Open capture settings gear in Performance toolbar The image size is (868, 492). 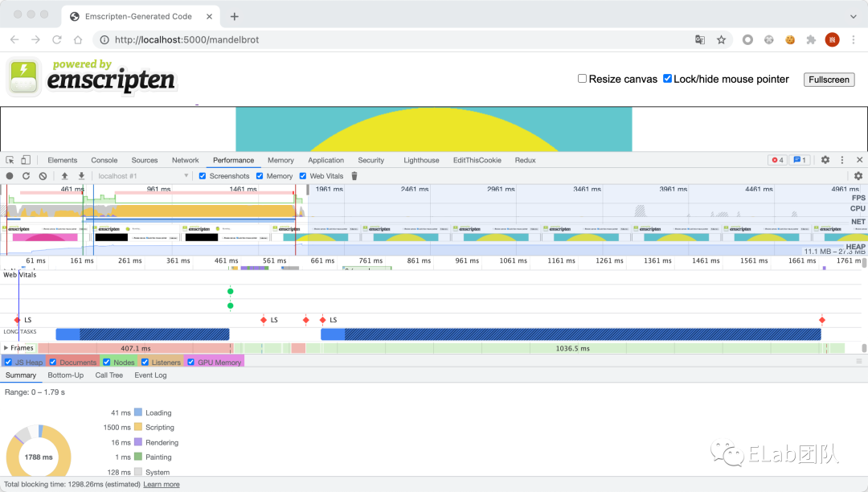(x=858, y=176)
